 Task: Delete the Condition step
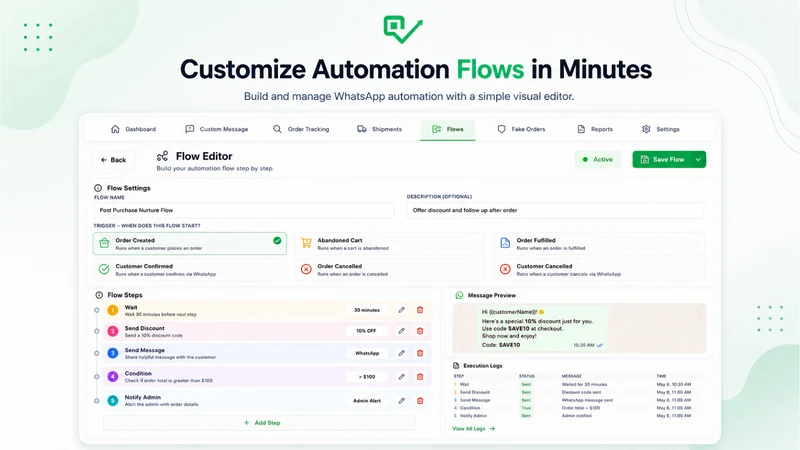tap(420, 377)
